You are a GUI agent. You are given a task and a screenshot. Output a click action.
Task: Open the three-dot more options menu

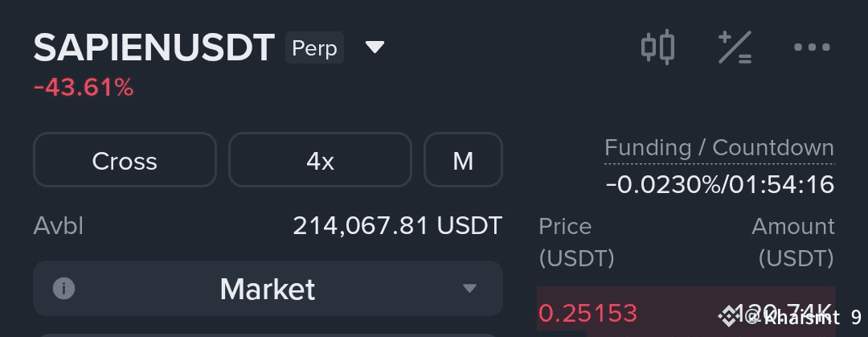click(x=811, y=47)
